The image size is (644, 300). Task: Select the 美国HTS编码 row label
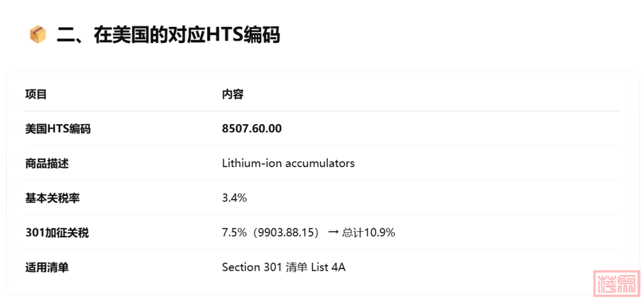tap(58, 129)
